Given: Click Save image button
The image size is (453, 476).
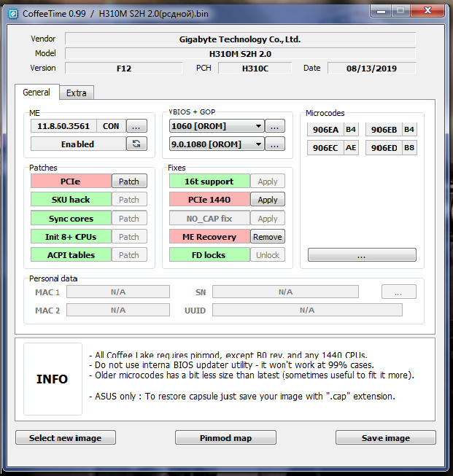Looking at the screenshot, I should coord(386,438).
